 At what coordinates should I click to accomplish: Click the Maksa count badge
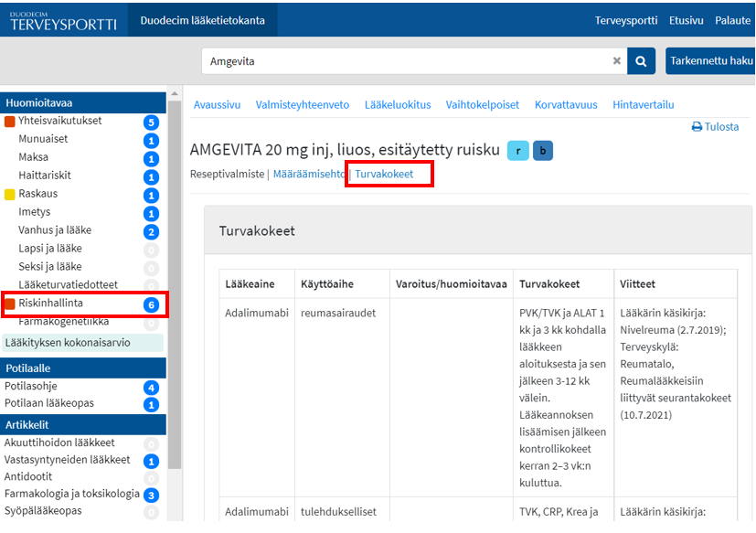click(x=152, y=159)
